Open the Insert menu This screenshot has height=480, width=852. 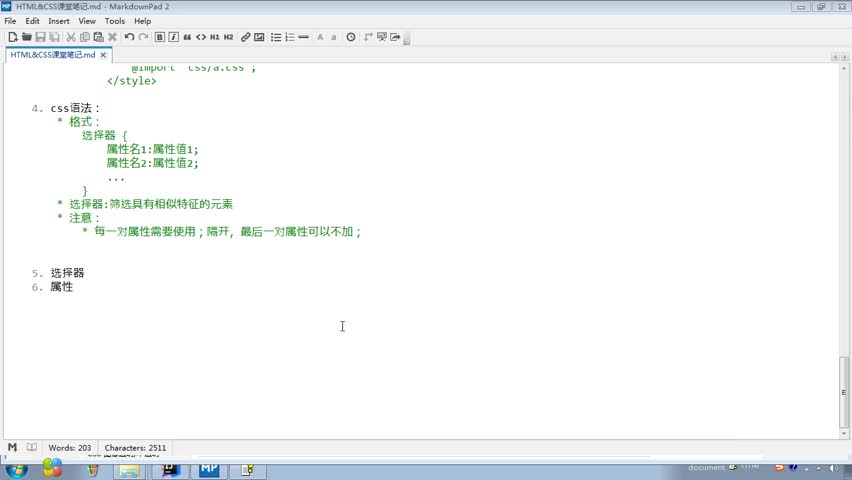point(59,21)
